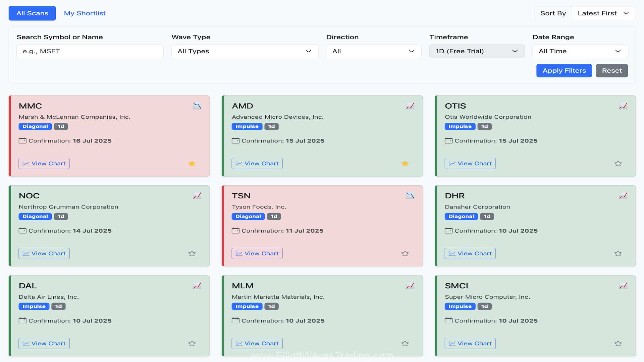
Task: Open MLM View Chart button
Action: point(257,344)
